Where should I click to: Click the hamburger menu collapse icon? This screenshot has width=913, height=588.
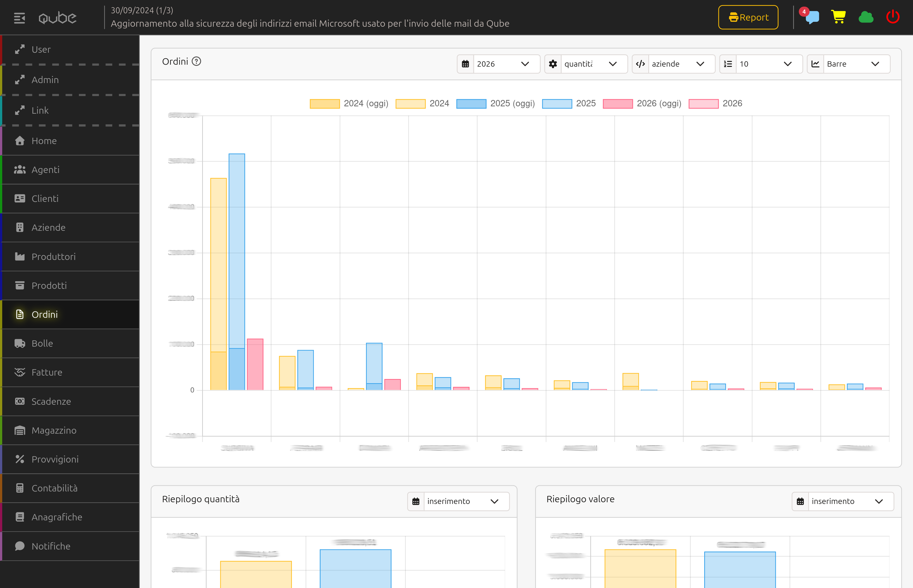(19, 18)
